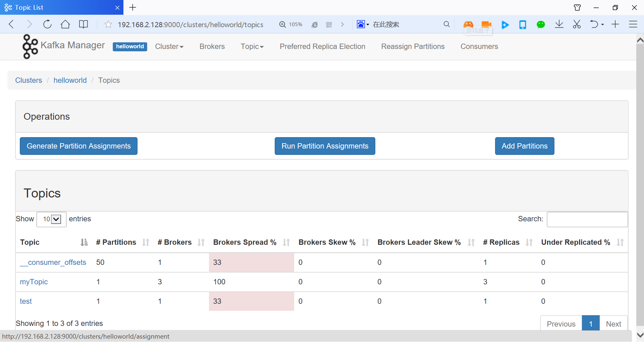
Task: Open the reading mode book icon
Action: click(84, 24)
